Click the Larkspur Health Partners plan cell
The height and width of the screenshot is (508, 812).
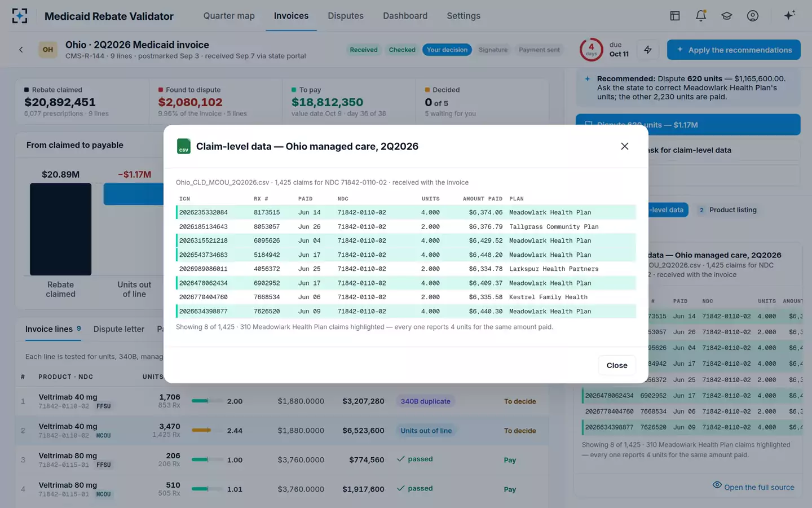pyautogui.click(x=554, y=269)
